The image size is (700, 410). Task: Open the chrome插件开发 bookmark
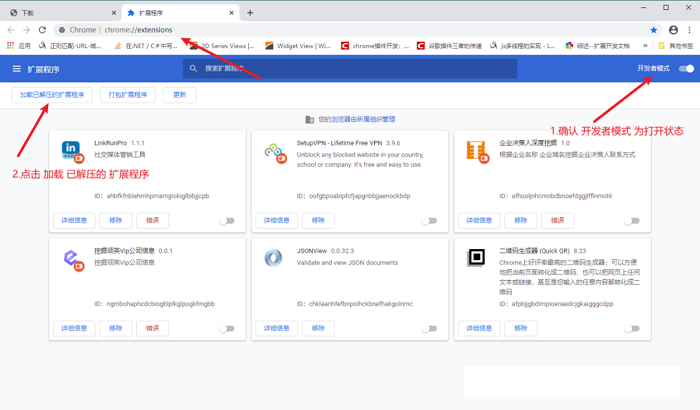click(x=375, y=46)
